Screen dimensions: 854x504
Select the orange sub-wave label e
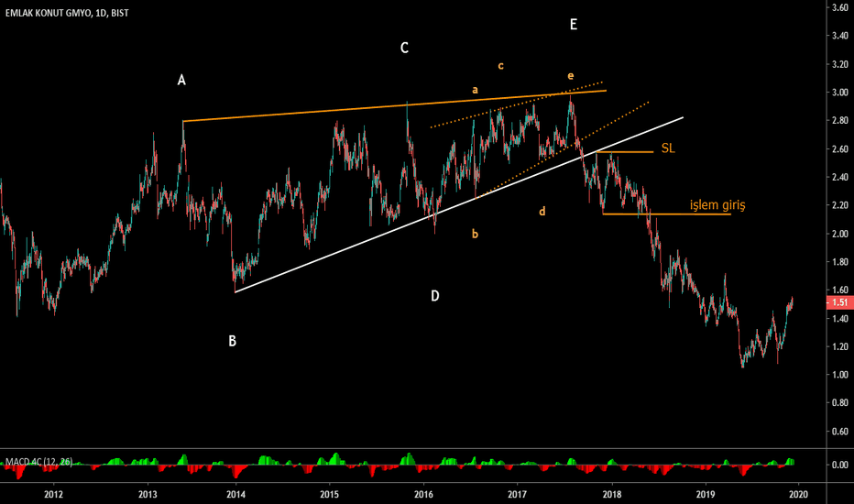pos(570,76)
